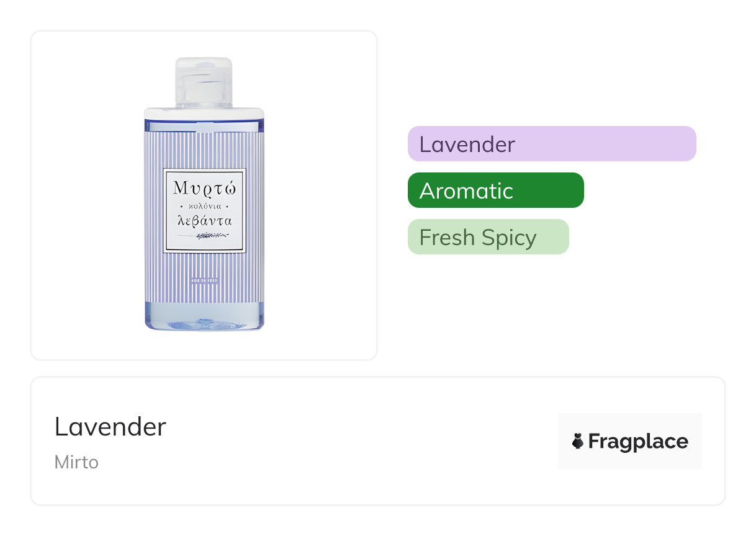The width and height of the screenshot is (756, 536).
Task: Click the small purple band near bottle bottom
Action: [x=204, y=280]
